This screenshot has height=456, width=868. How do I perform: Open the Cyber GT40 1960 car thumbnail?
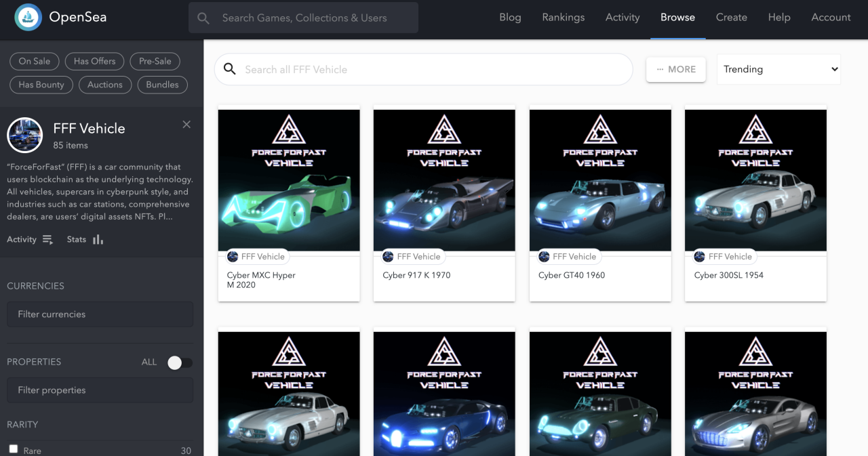pos(600,180)
